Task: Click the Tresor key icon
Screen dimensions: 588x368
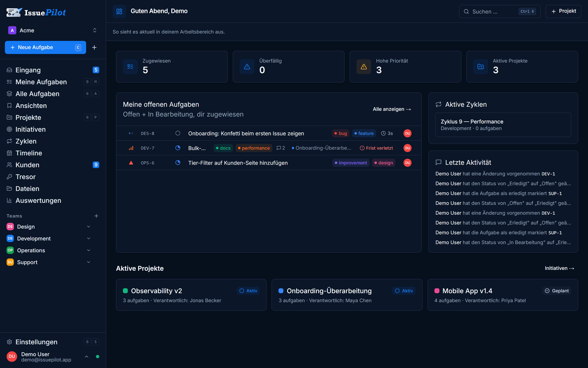Action: point(9,177)
